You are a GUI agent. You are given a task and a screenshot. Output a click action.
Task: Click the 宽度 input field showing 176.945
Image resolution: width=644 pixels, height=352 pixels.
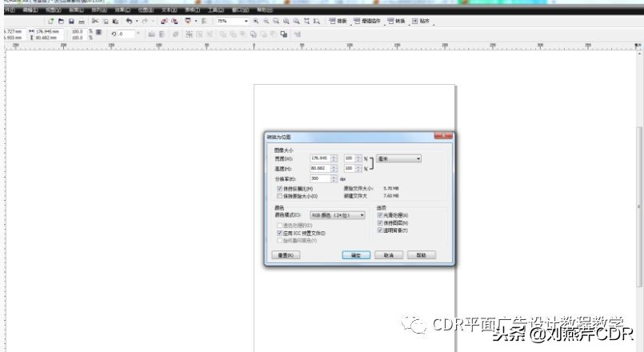click(x=320, y=158)
